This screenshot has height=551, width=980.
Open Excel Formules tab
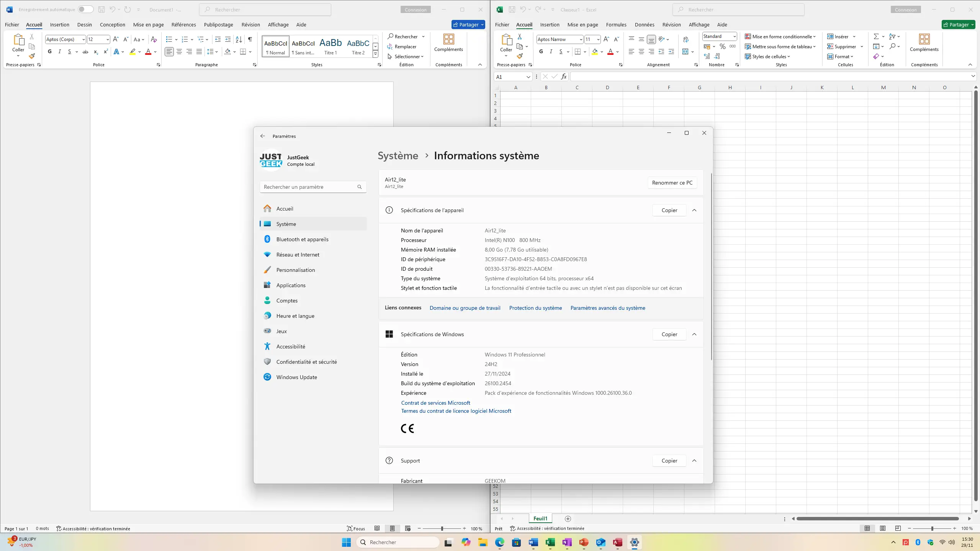[616, 25]
